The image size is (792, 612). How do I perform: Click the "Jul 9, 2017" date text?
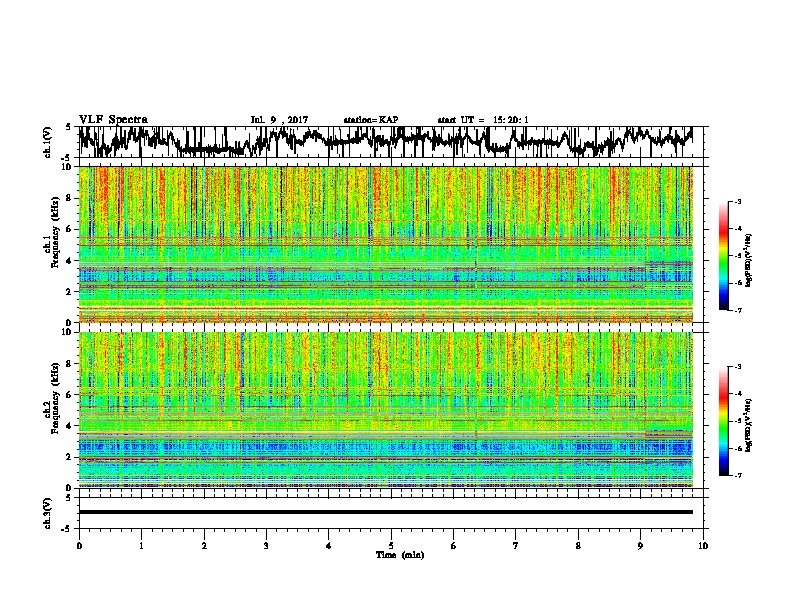point(279,120)
